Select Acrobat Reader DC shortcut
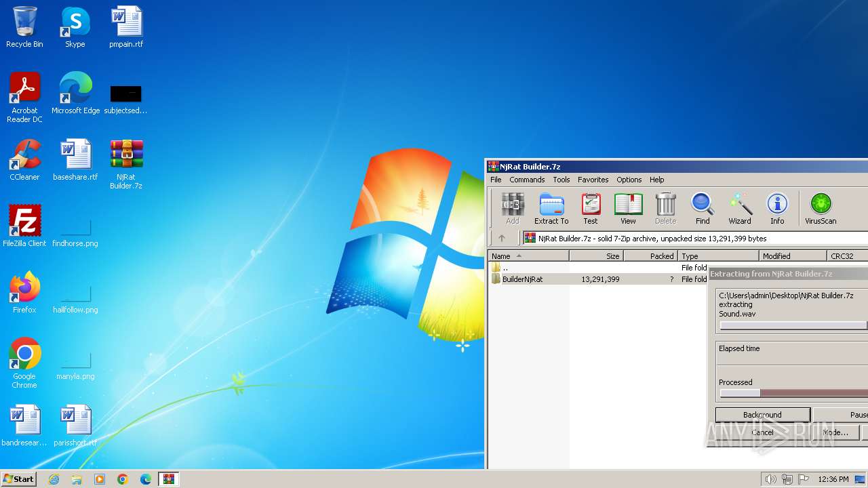Viewport: 868px width, 488px height. tap(24, 98)
